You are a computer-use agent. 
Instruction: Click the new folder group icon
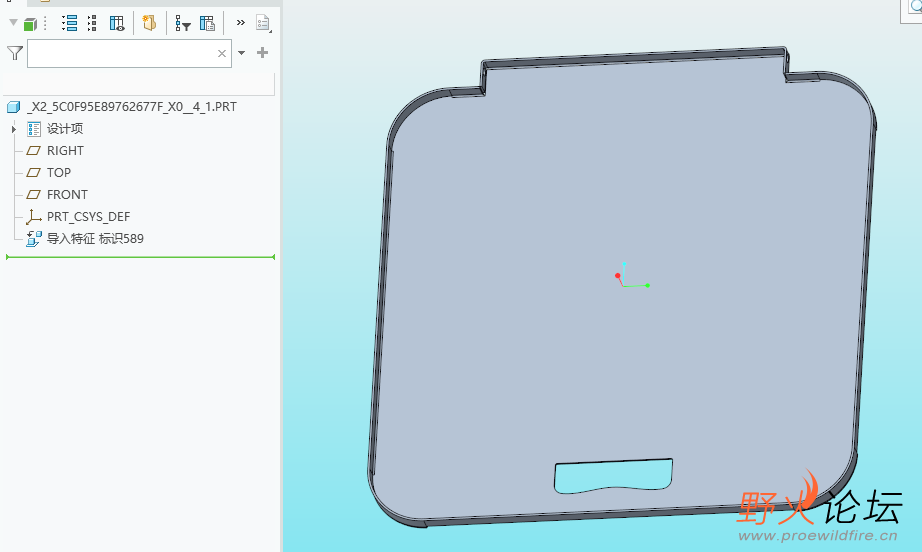coord(149,23)
